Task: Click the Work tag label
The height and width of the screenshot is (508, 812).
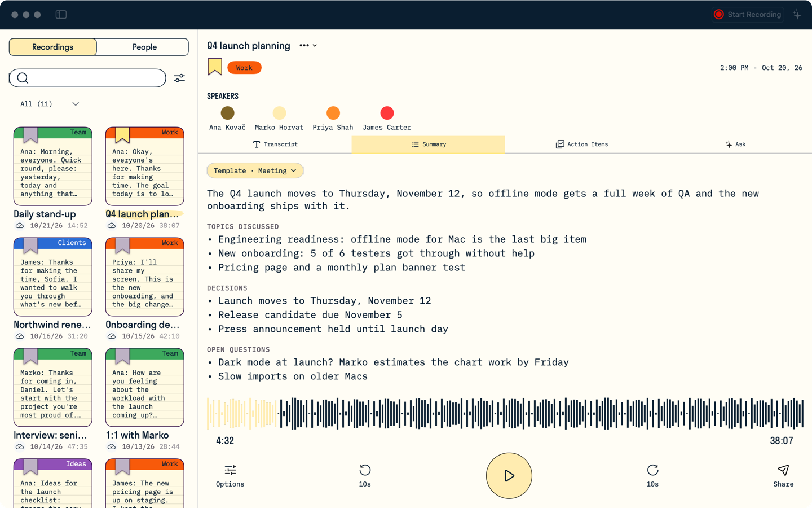Action: [244, 68]
